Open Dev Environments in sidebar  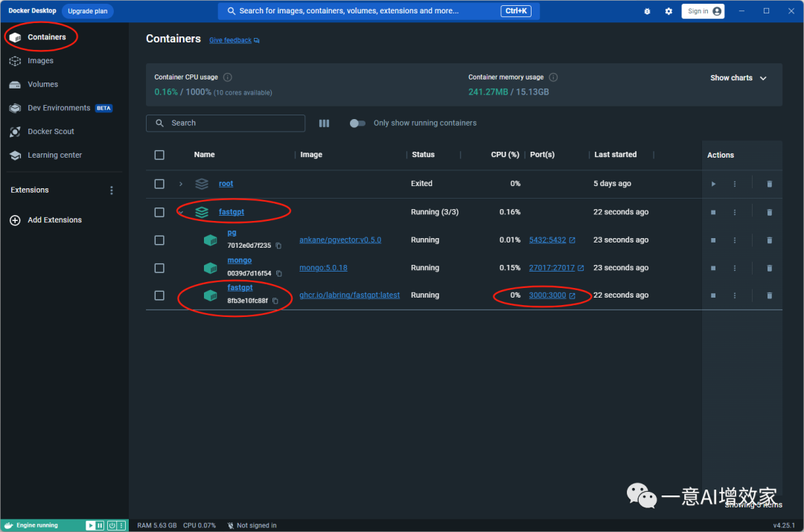click(x=60, y=108)
